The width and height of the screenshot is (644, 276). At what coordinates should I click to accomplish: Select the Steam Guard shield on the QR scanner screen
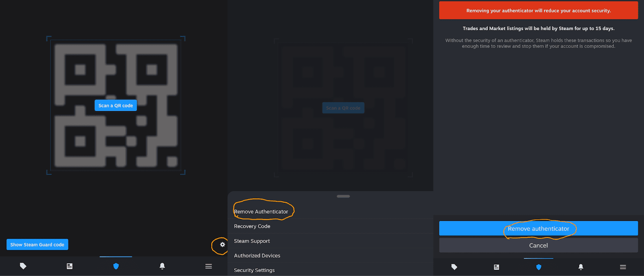pos(116,266)
